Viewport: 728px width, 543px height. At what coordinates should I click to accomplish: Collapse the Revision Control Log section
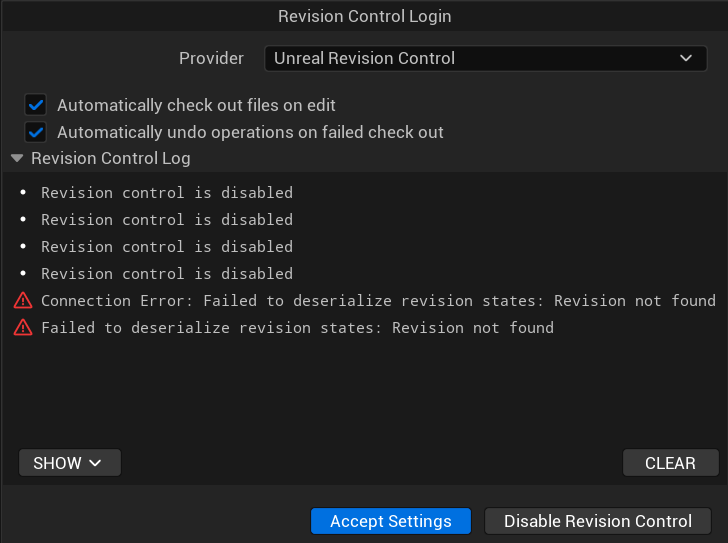[17, 159]
